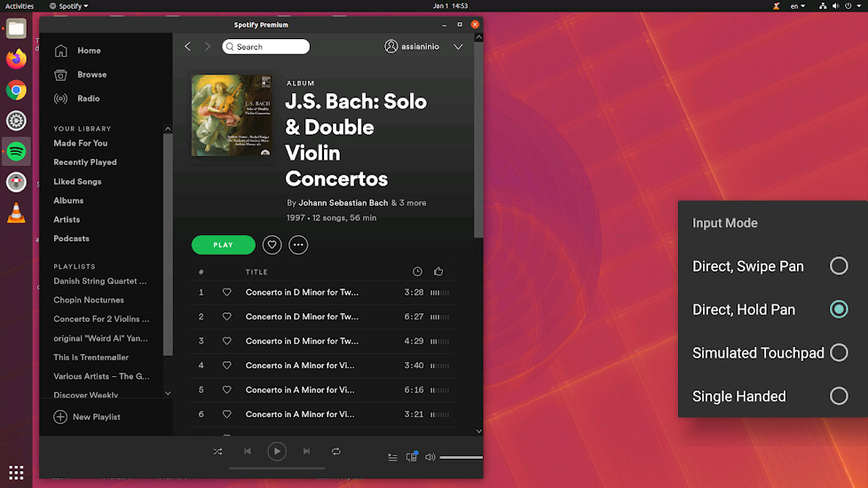Open the Spotify app menu in top bar
The height and width of the screenshot is (488, 868).
point(68,6)
